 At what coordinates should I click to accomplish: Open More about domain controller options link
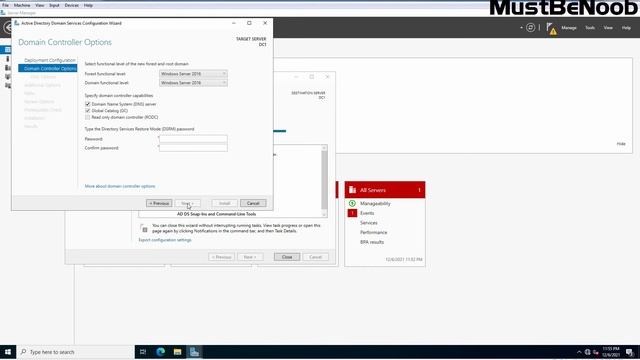120,186
